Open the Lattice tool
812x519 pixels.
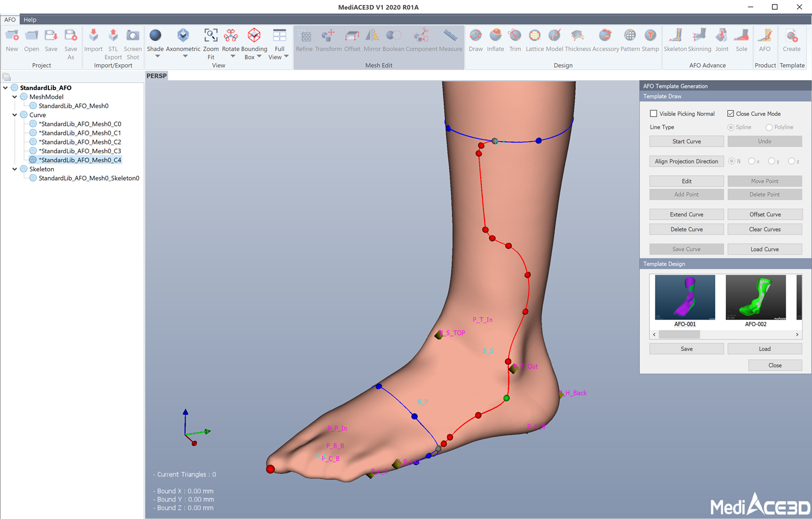[535, 36]
